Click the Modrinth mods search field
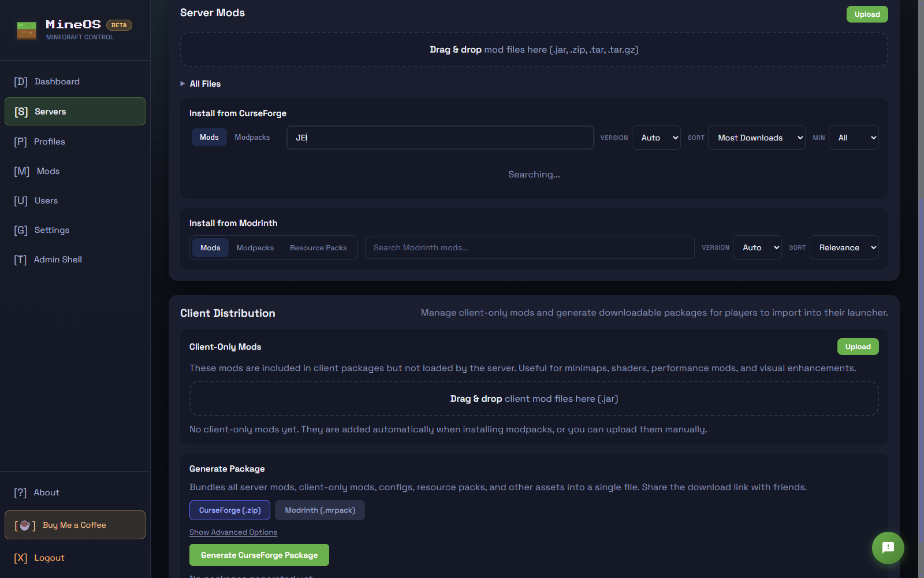 pyautogui.click(x=529, y=247)
